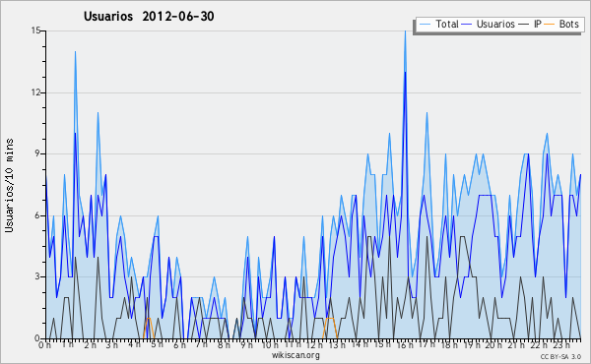Click the x-axis label '1 h'
The height and width of the screenshot is (364, 591).
[68, 344]
